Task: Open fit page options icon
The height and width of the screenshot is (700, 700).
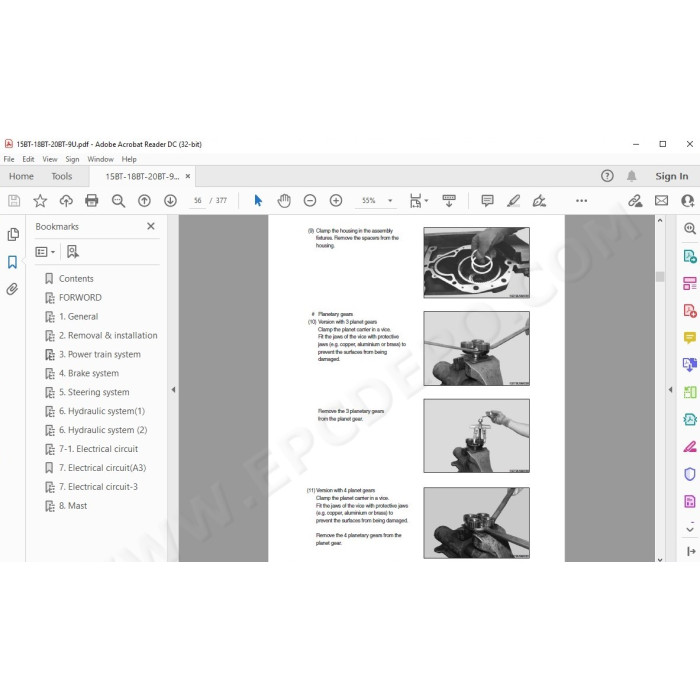Action: click(418, 201)
